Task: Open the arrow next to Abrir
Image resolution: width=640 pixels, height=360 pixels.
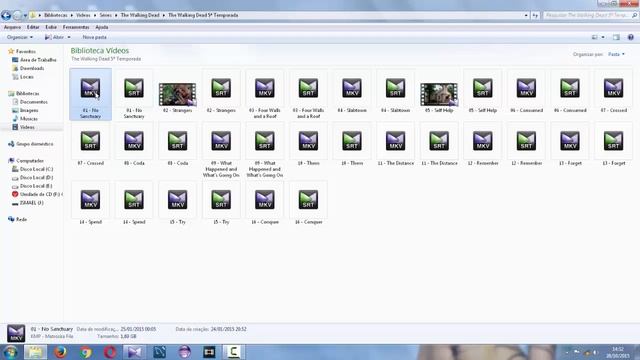Action: tap(69, 37)
